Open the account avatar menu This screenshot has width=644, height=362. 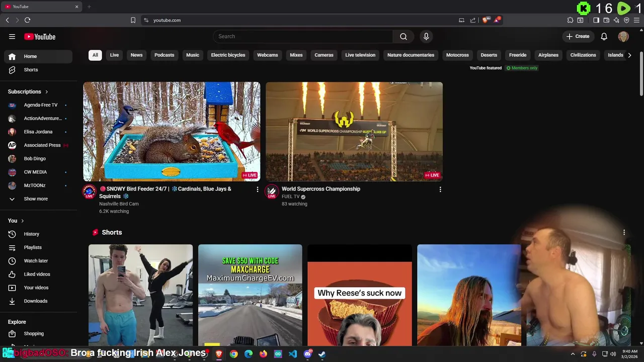pyautogui.click(x=623, y=36)
